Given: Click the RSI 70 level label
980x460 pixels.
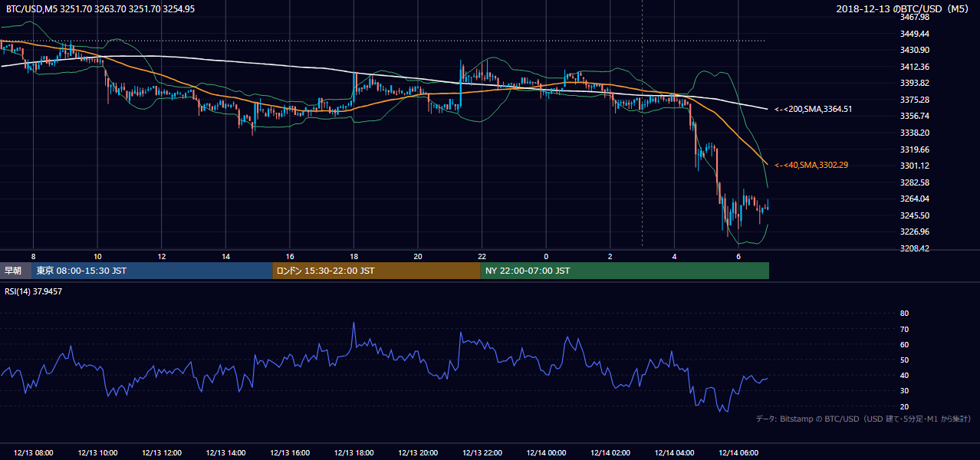Looking at the screenshot, I should pyautogui.click(x=904, y=329).
